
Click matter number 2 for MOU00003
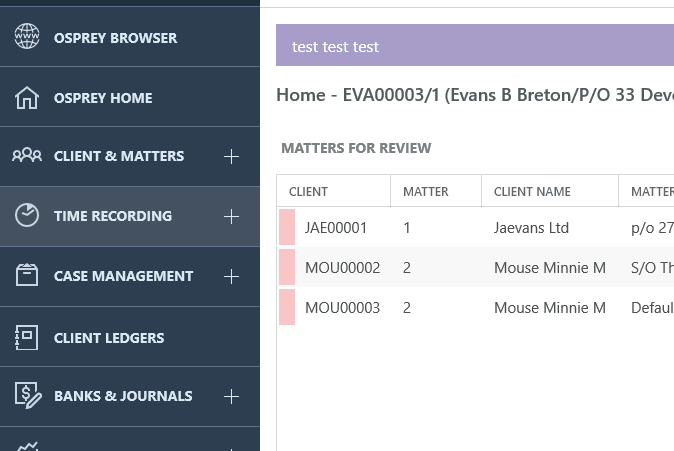(x=407, y=308)
